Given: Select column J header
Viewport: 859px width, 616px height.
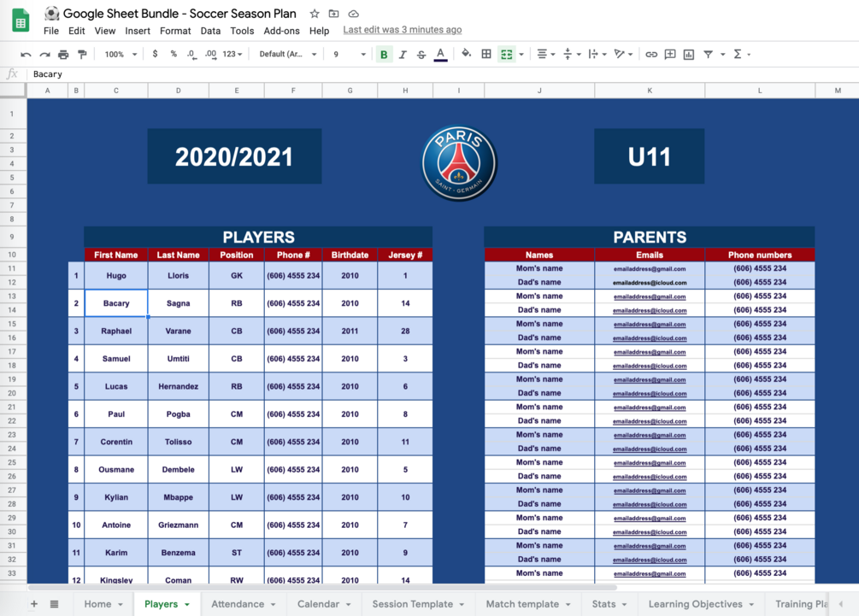Looking at the screenshot, I should point(539,91).
